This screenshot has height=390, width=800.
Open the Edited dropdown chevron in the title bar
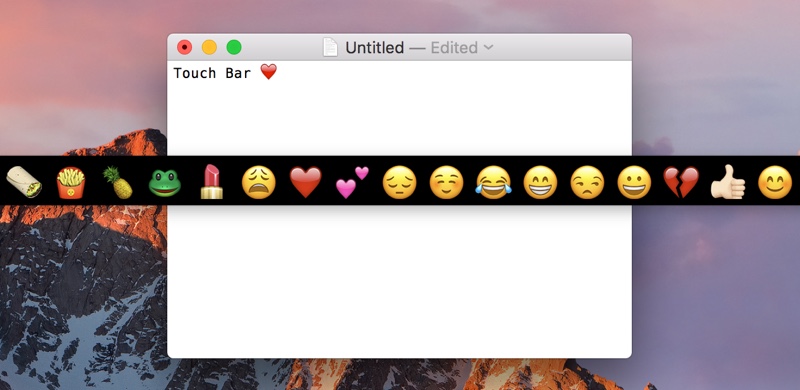[x=488, y=47]
